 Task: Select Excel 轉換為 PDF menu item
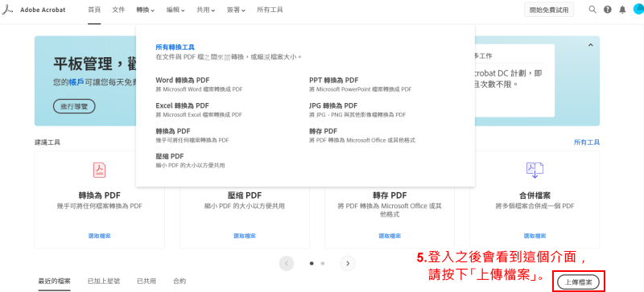[183, 105]
